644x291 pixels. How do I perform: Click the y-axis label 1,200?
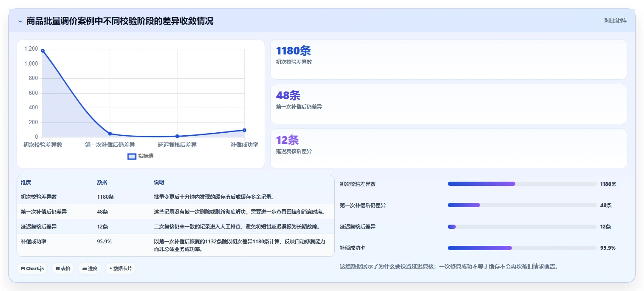click(31, 49)
